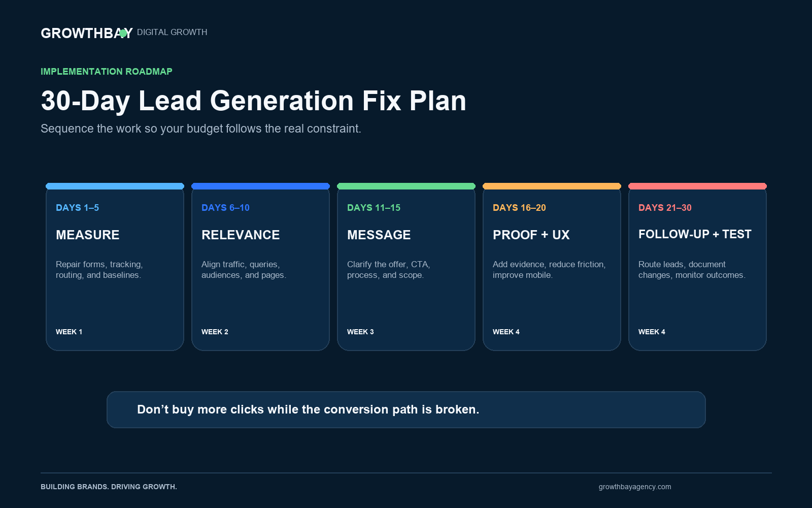Image resolution: width=812 pixels, height=508 pixels.
Task: Click the WEEK 1 label
Action: (69, 332)
